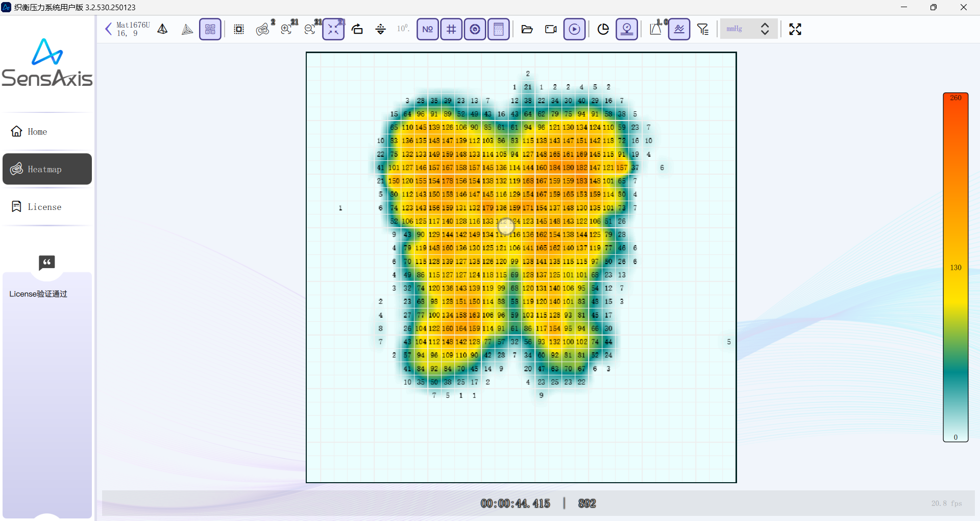Click the contour lines icon

263,29
